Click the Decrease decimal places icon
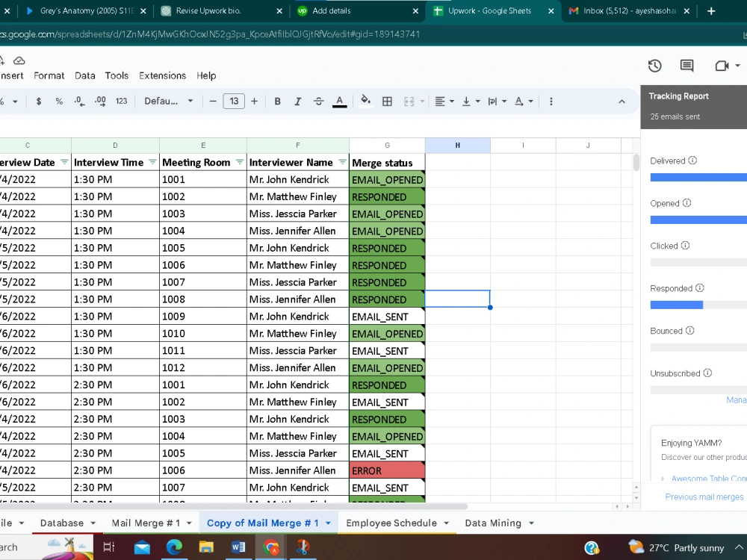 tap(79, 101)
